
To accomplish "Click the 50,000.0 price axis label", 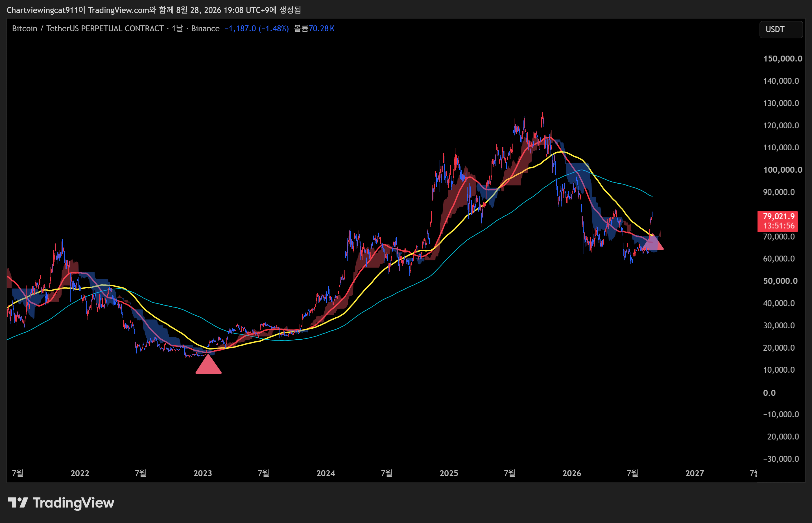I will (780, 281).
